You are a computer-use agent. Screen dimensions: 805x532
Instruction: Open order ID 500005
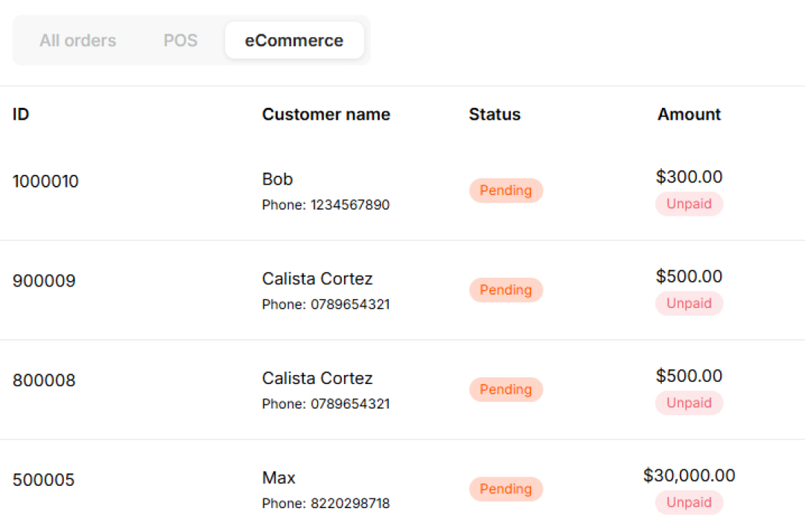pos(44,480)
